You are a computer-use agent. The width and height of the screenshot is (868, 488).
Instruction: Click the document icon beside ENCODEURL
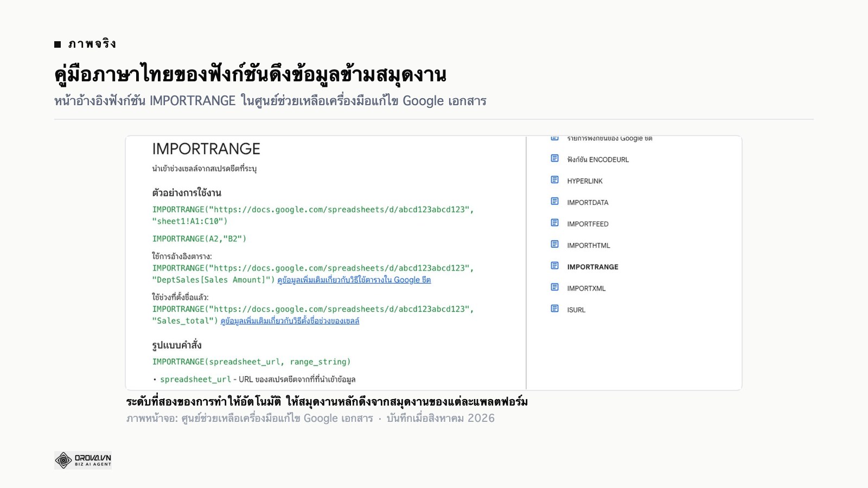pos(554,158)
